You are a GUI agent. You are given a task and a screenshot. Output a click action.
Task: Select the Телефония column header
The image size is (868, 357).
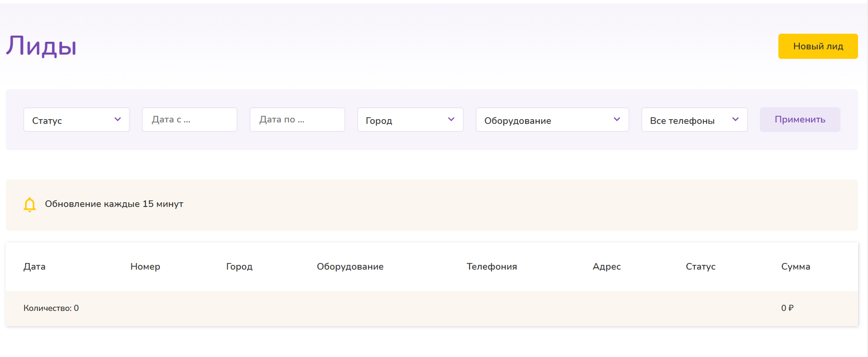[492, 266]
